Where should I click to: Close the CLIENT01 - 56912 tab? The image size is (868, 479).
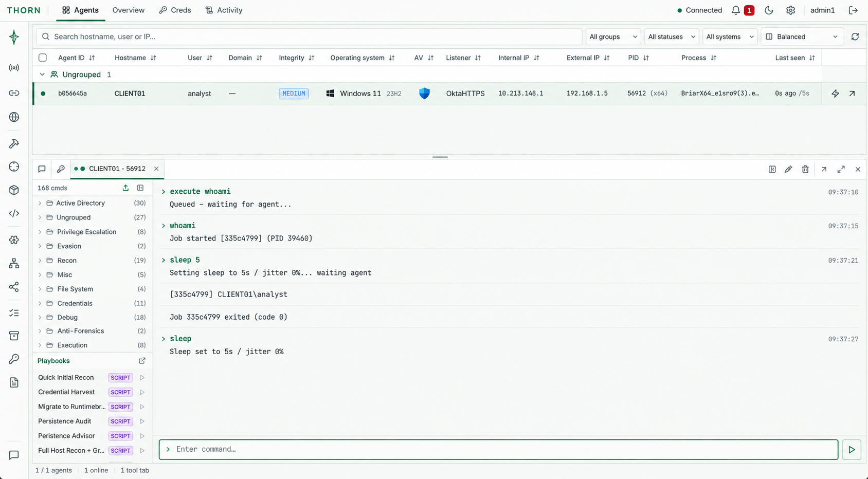tap(156, 169)
